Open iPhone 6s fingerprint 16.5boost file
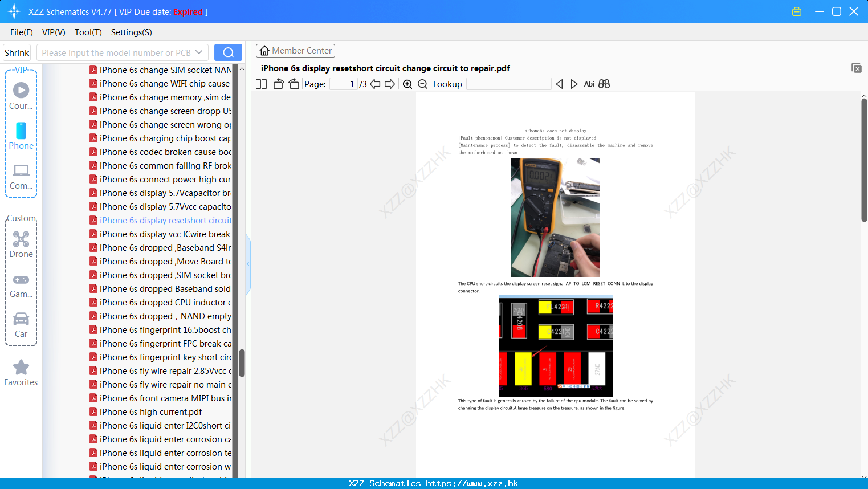Screen dimensions: 868x489 (x=161, y=330)
